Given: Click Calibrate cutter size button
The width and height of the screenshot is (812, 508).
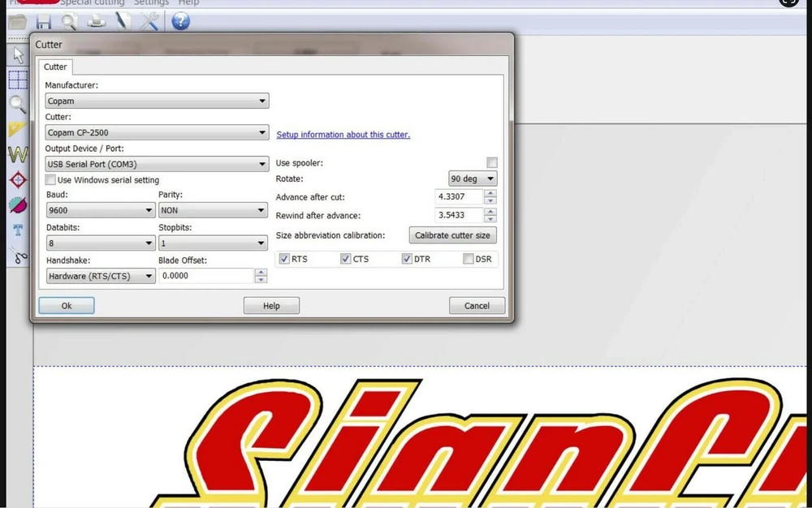Looking at the screenshot, I should (x=452, y=235).
